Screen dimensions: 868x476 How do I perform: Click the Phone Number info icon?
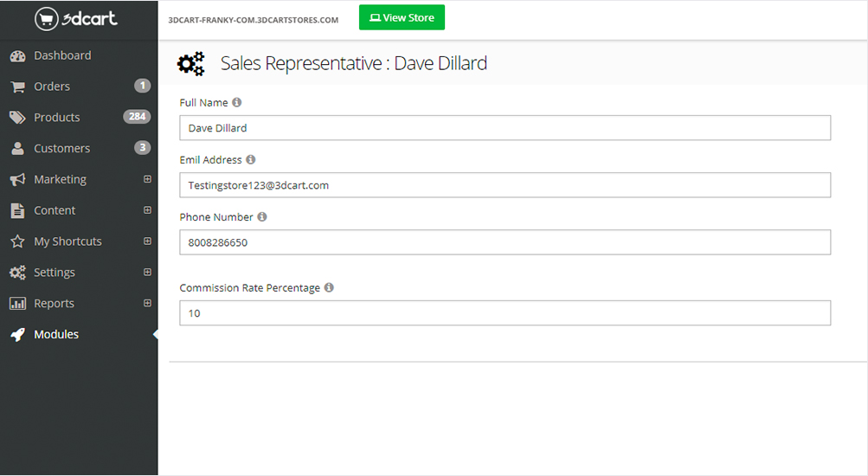(262, 217)
